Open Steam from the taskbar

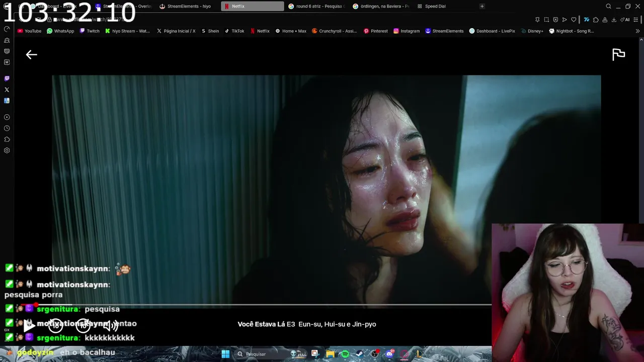[x=360, y=354]
